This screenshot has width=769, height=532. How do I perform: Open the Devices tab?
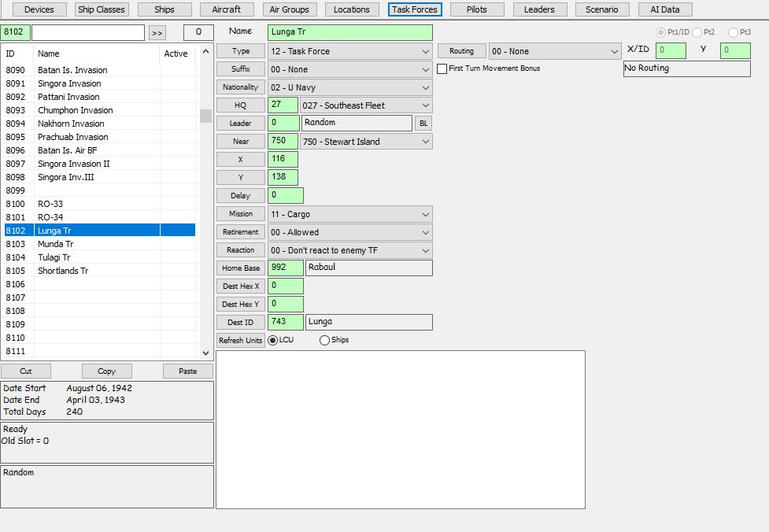[x=39, y=9]
